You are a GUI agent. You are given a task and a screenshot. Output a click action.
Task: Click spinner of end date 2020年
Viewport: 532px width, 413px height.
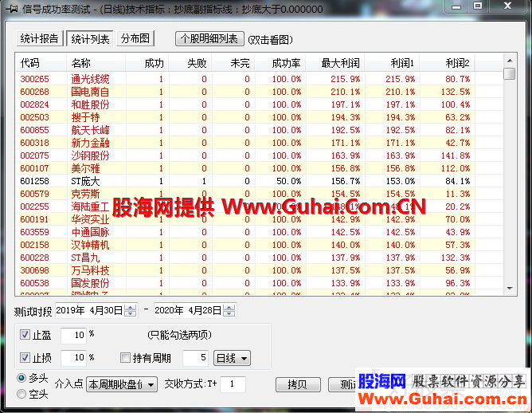click(x=229, y=310)
